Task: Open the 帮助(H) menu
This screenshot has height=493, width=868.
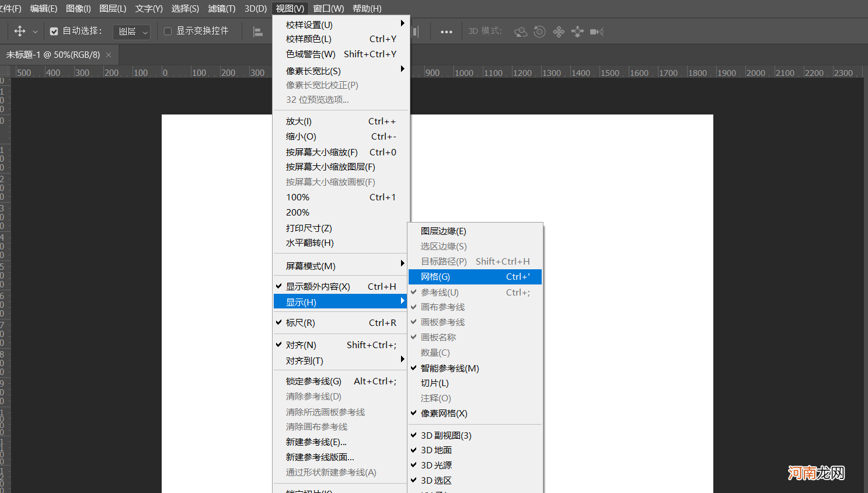Action: pos(367,8)
